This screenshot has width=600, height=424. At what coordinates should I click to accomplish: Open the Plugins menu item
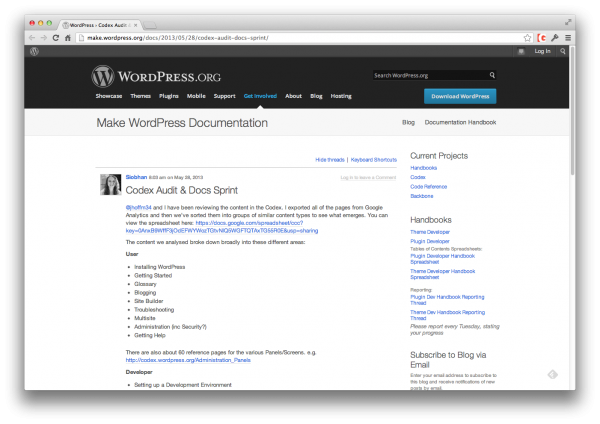(x=169, y=96)
